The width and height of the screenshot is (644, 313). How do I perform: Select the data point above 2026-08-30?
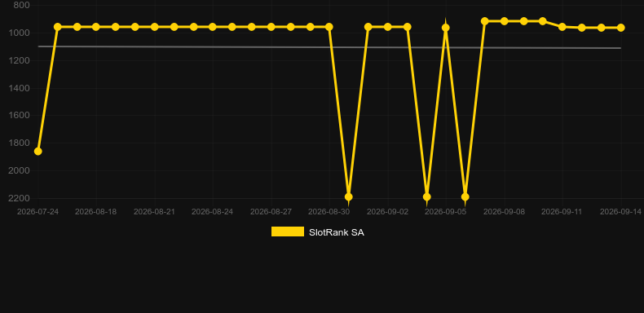point(329,27)
